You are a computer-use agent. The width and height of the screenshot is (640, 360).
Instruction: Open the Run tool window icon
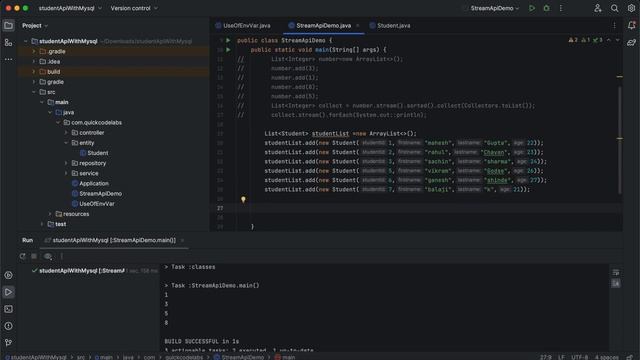point(8,292)
